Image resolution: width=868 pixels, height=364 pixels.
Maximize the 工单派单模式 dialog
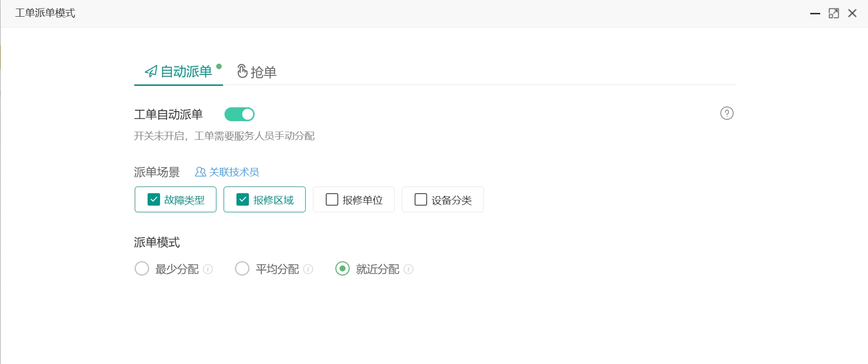coord(834,13)
